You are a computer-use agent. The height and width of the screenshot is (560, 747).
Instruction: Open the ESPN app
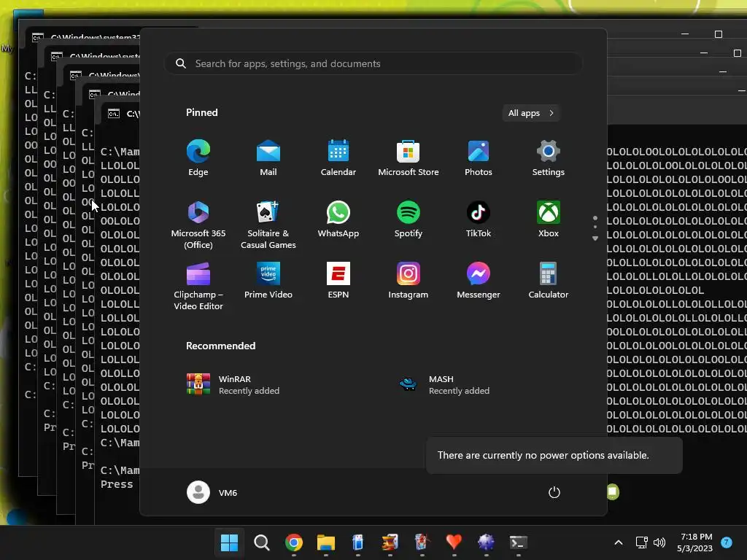[338, 281]
